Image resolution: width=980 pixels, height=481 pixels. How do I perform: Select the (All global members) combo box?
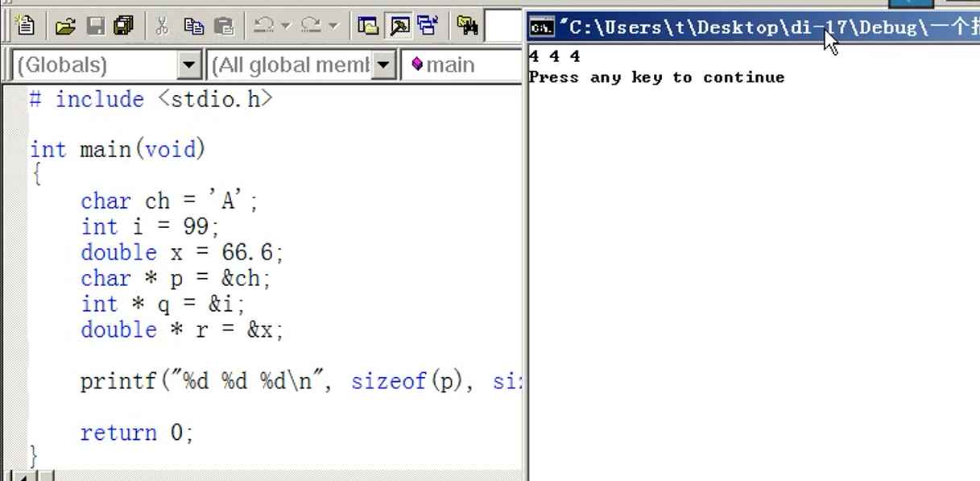tap(302, 64)
